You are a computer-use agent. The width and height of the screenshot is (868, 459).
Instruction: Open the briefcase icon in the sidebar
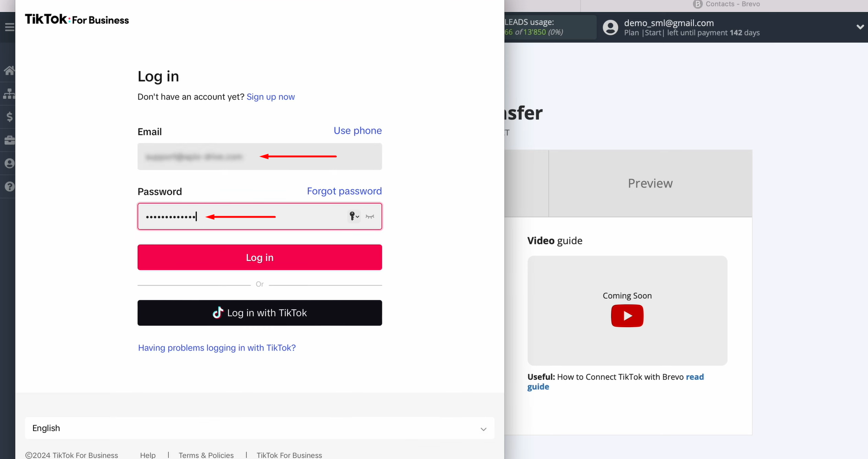(9, 140)
